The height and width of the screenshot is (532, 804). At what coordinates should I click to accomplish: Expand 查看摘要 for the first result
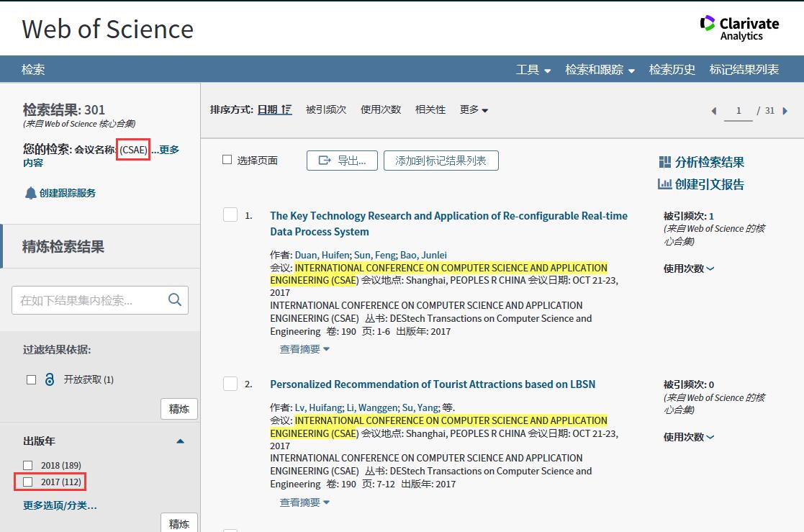click(x=304, y=349)
